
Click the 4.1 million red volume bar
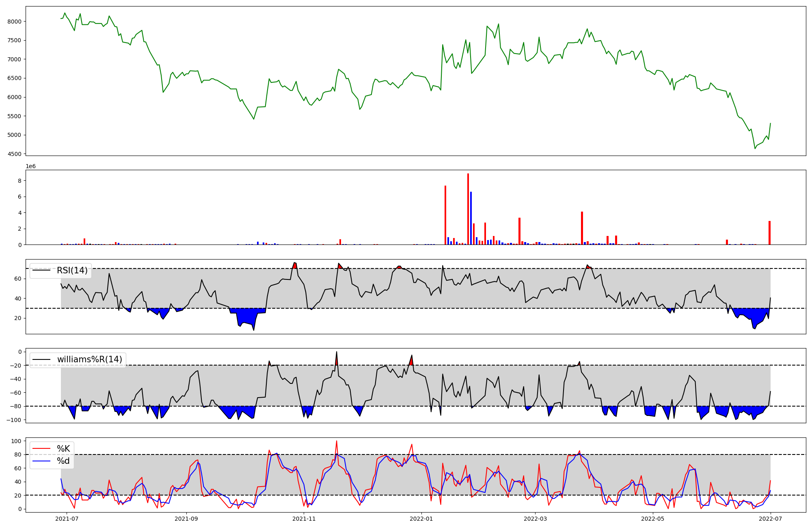click(582, 228)
